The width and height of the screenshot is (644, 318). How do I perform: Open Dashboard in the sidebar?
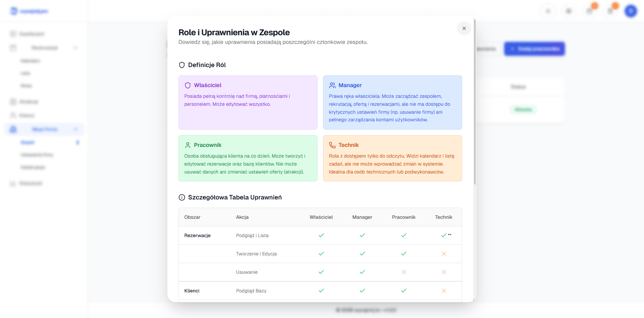[31, 34]
